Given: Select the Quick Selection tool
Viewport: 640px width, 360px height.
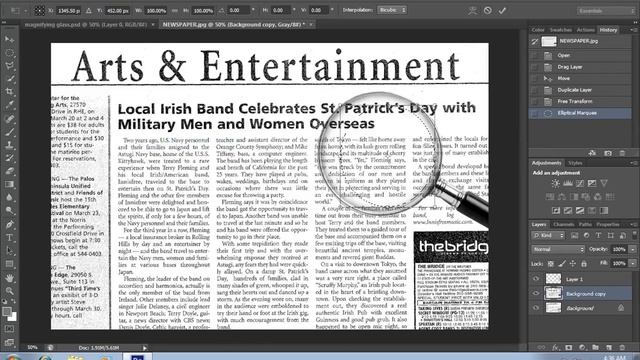Looking at the screenshot, I should (9, 79).
